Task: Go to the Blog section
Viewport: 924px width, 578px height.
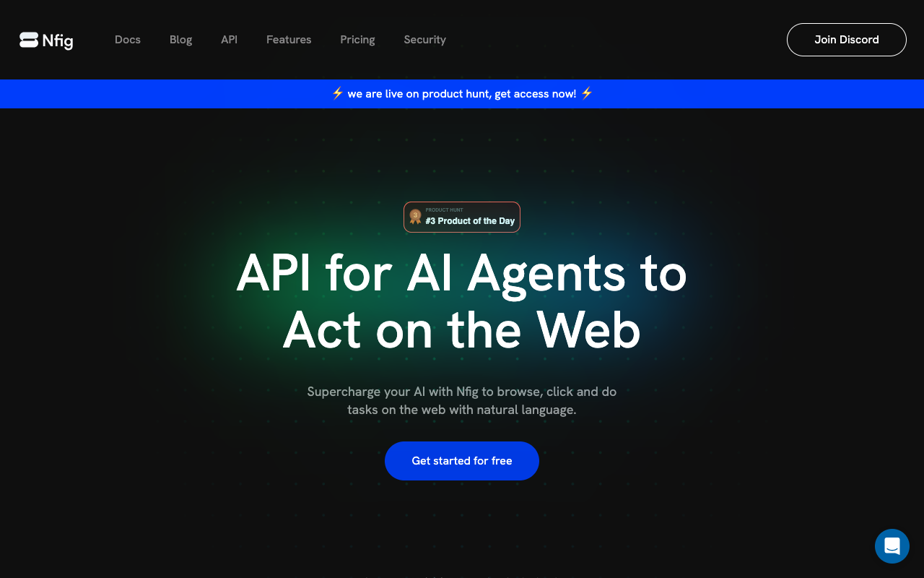Action: 180,40
